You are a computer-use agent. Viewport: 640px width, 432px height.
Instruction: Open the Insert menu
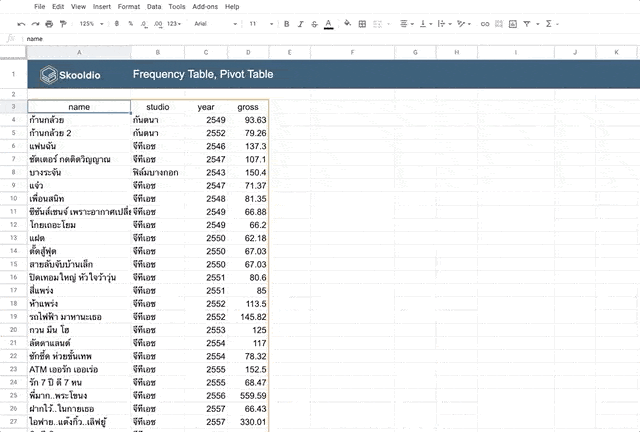[x=102, y=7]
